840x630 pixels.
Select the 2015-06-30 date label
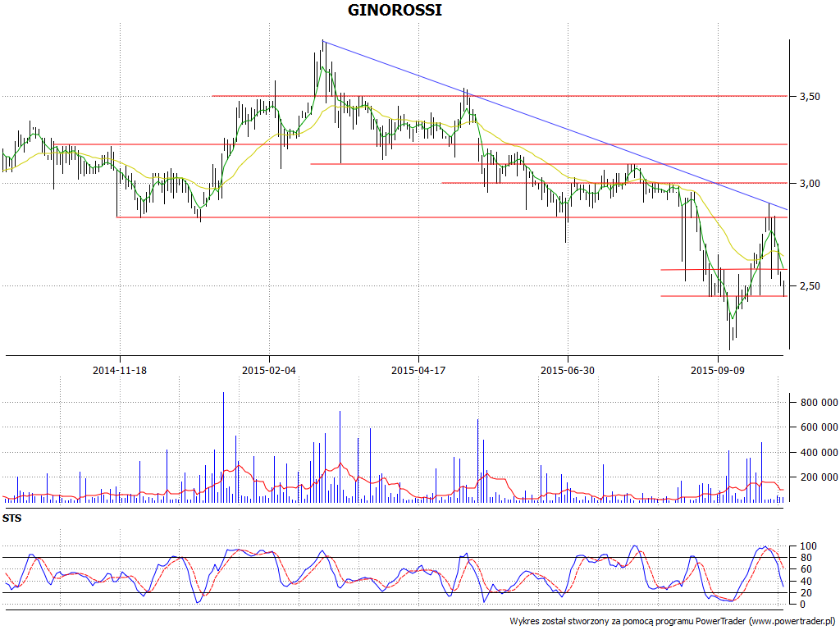click(x=568, y=371)
